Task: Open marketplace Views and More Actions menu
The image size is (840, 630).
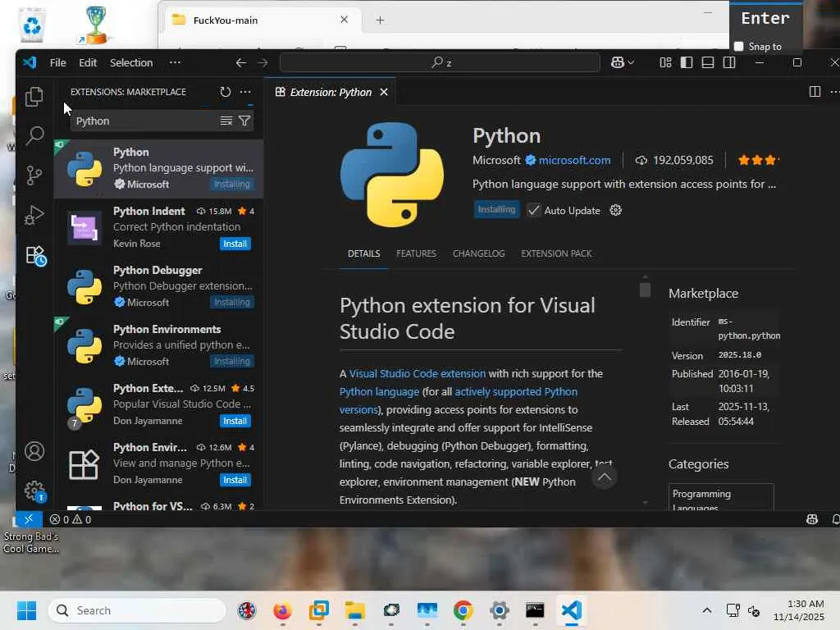Action: click(x=245, y=92)
